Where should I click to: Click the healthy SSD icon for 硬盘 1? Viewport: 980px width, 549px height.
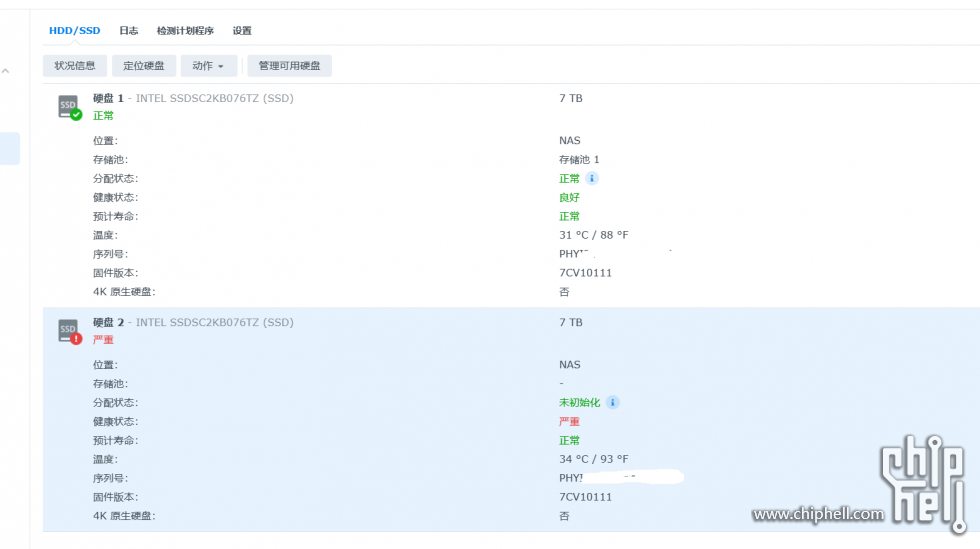(x=69, y=107)
